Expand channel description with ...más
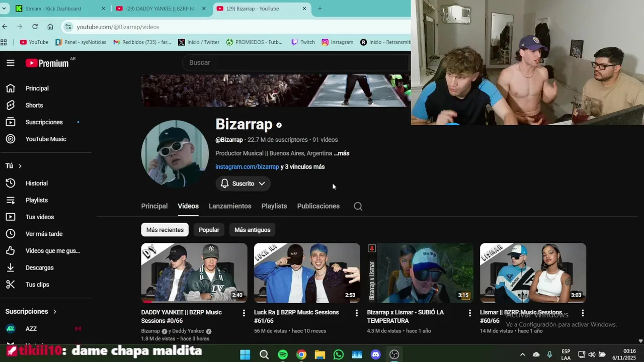 tap(342, 153)
